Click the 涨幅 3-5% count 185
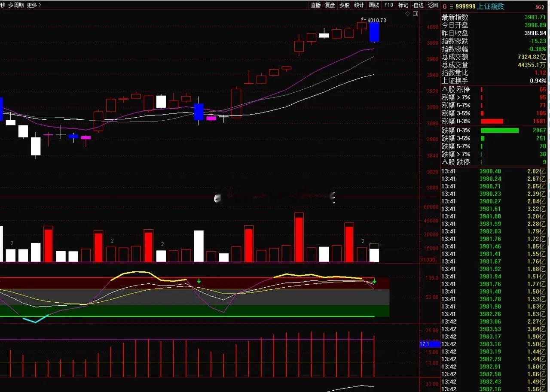The width and height of the screenshot is (550, 392). pos(541,113)
